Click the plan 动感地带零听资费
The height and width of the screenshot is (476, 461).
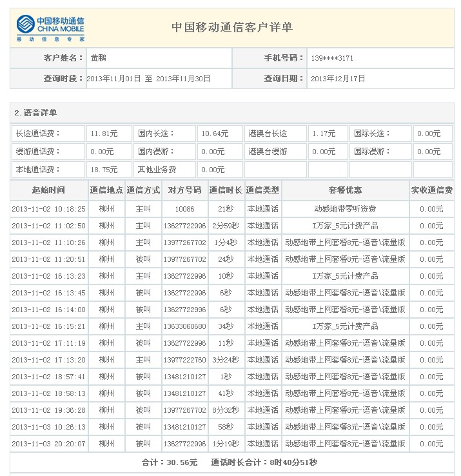[x=345, y=209]
